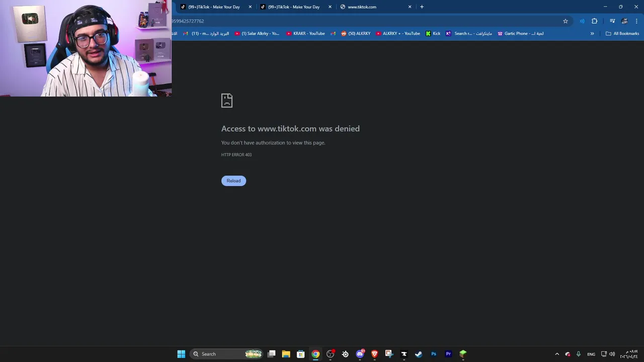Image resolution: width=644 pixels, height=362 pixels.
Task: Open the volume control in system tray
Action: click(x=612, y=354)
